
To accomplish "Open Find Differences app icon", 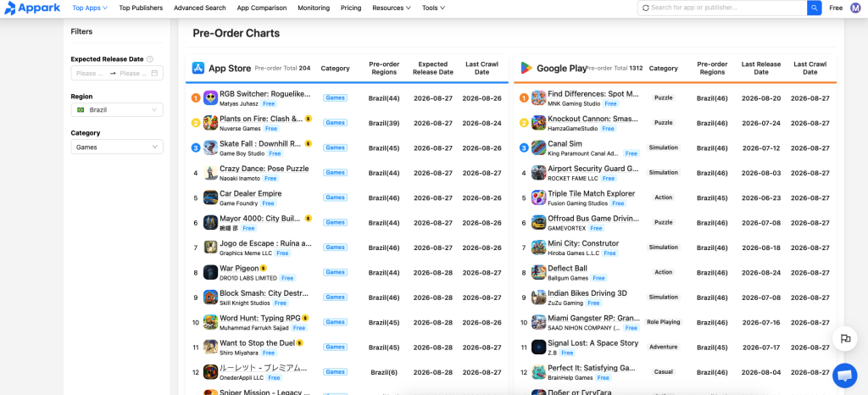I will [538, 98].
